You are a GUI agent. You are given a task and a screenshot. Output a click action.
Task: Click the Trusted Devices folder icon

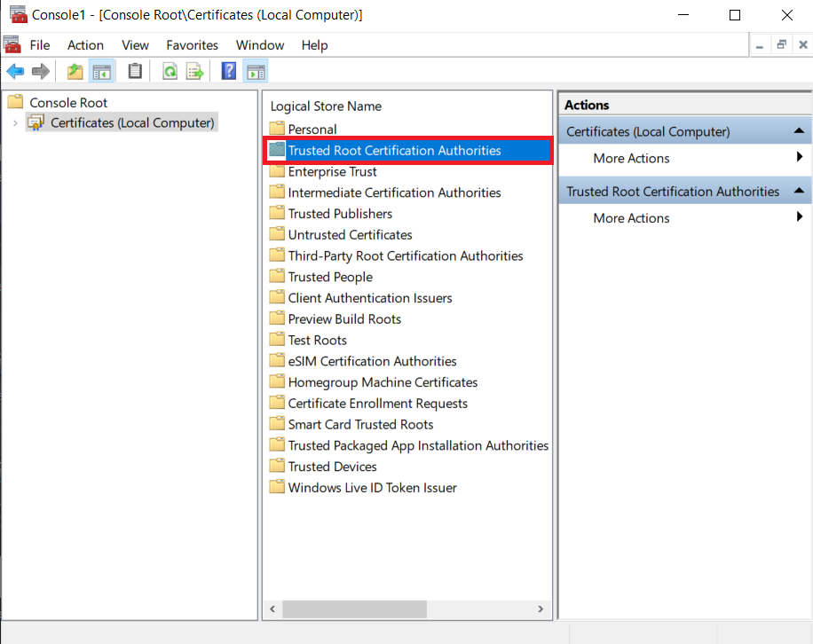(278, 466)
